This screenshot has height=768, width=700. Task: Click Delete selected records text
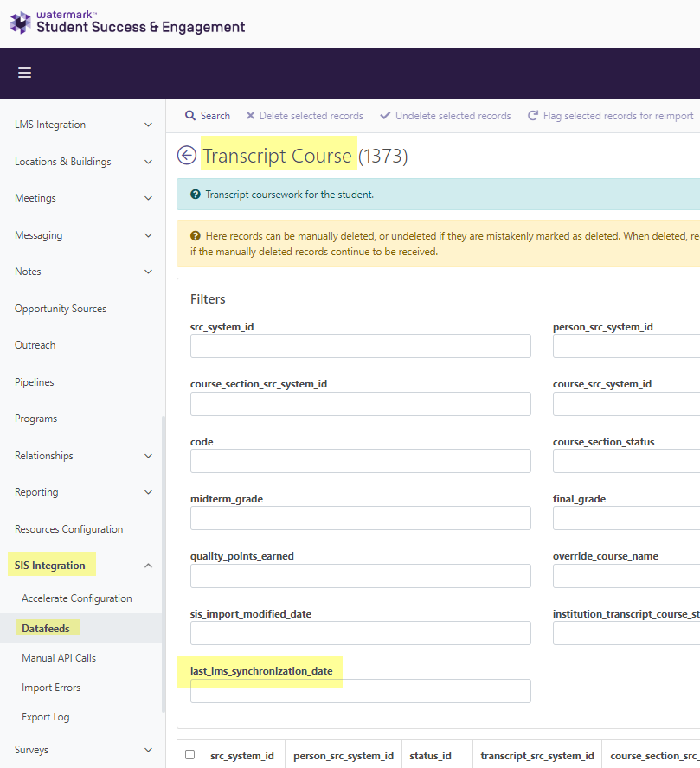coord(311,116)
